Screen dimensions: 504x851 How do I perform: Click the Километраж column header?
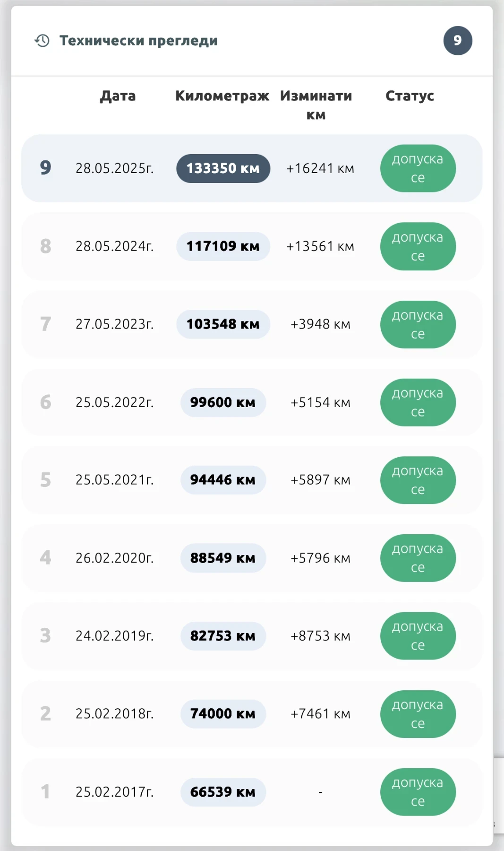222,96
